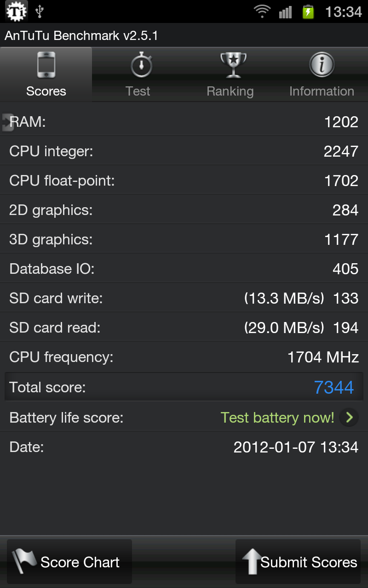The height and width of the screenshot is (588, 368).
Task: Tap the slide-out arrow beside RAM
Action: (7, 122)
